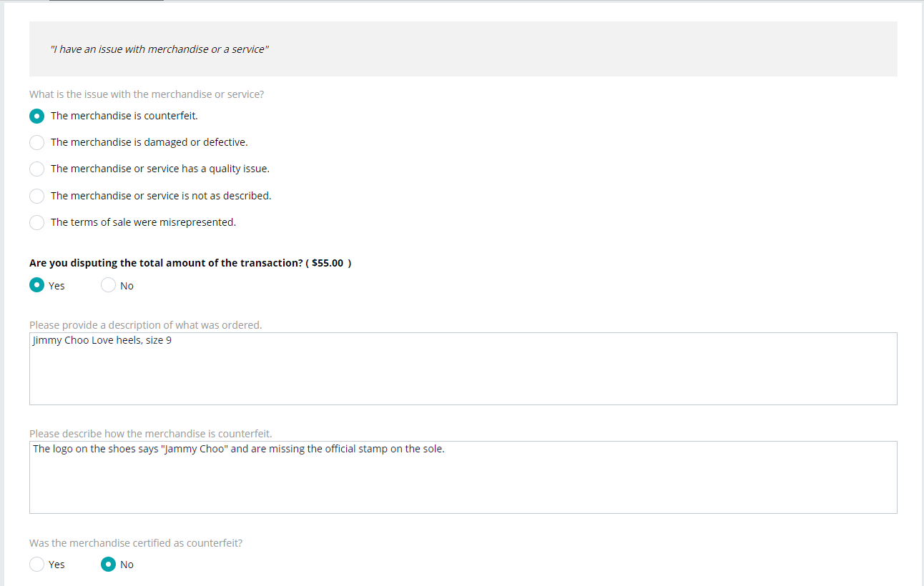
Task: Click the "I have an issue with merchandise" banner
Action: click(463, 49)
